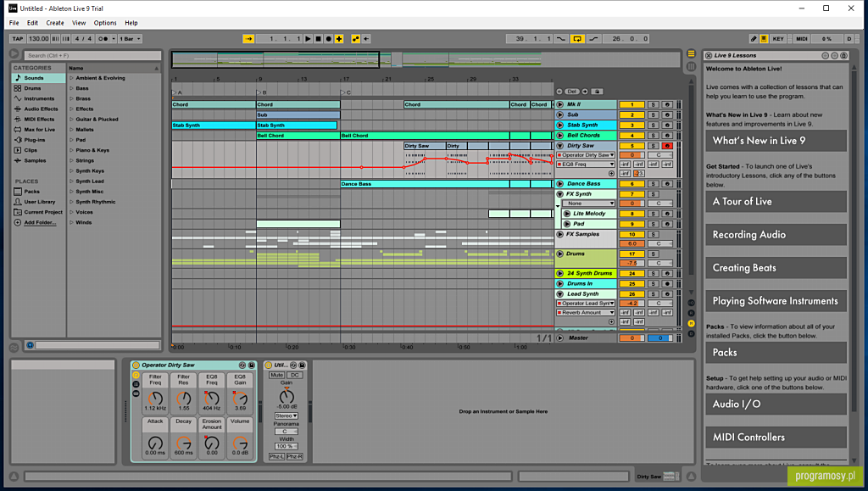Open the Edit menu
The image size is (868, 491).
(x=33, y=23)
